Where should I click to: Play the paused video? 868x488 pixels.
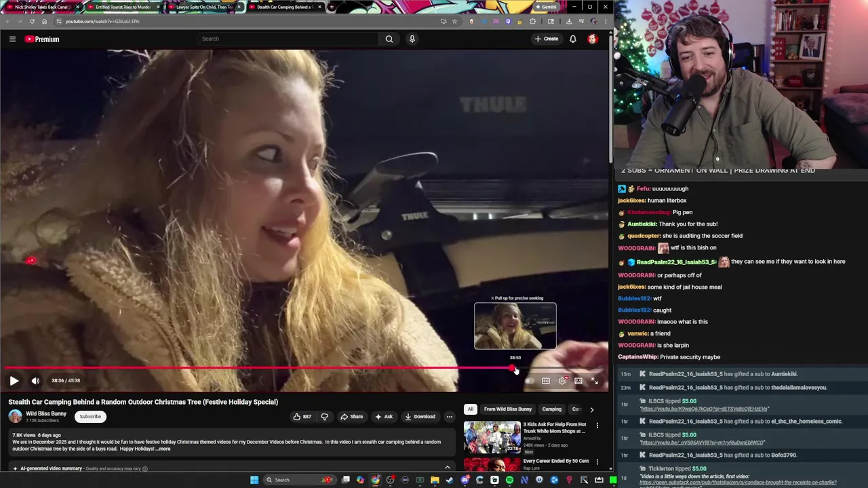[14, 381]
